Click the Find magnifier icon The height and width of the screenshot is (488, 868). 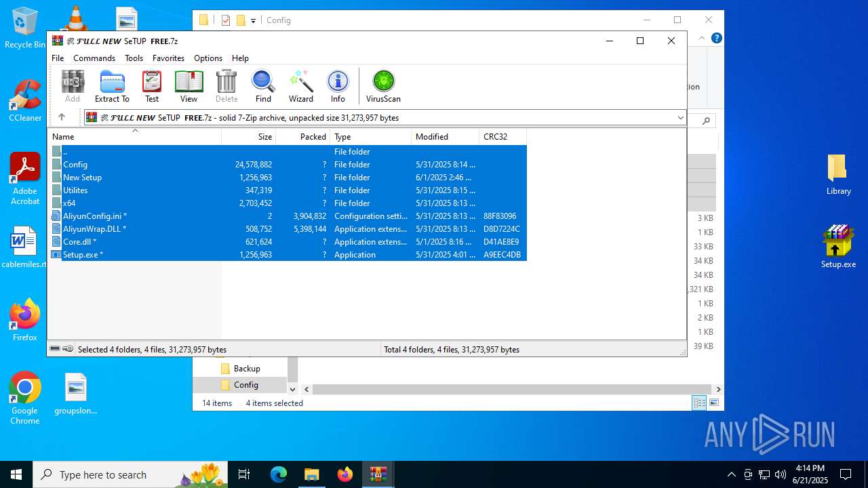coord(263,86)
